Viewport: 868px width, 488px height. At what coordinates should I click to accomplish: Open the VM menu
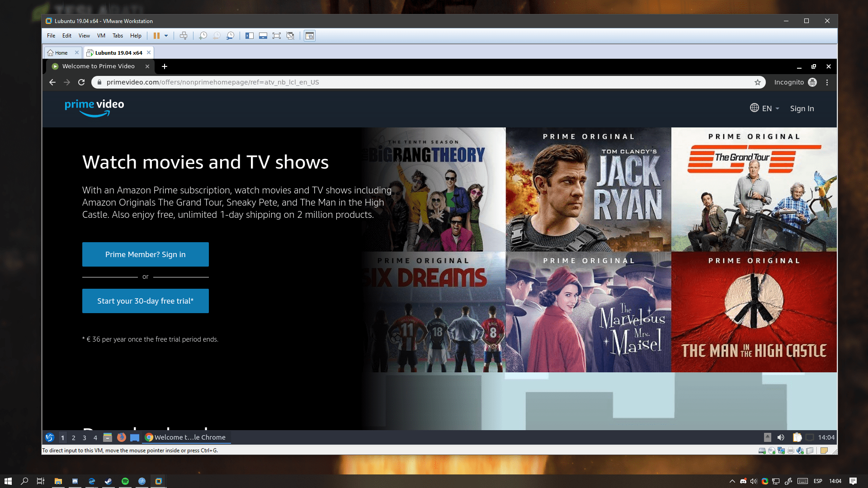click(101, 36)
